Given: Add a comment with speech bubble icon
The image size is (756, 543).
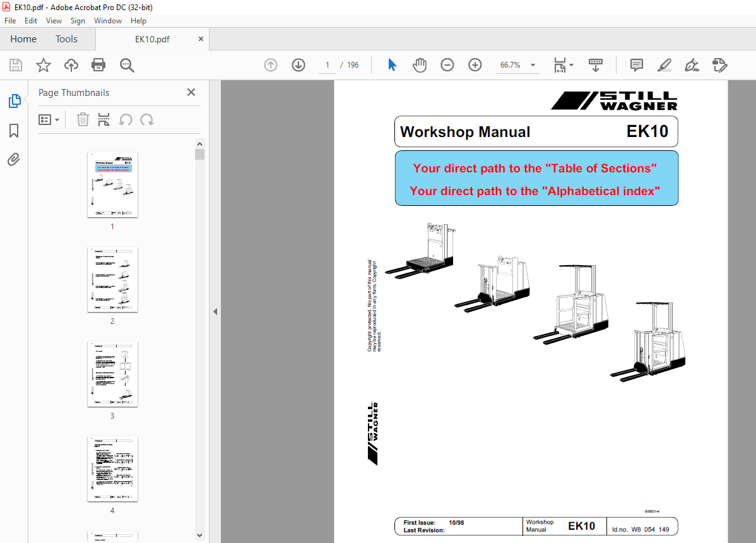Looking at the screenshot, I should 637,65.
